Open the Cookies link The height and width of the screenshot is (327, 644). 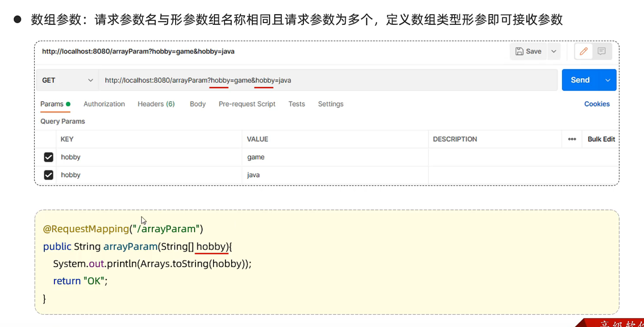(x=597, y=104)
